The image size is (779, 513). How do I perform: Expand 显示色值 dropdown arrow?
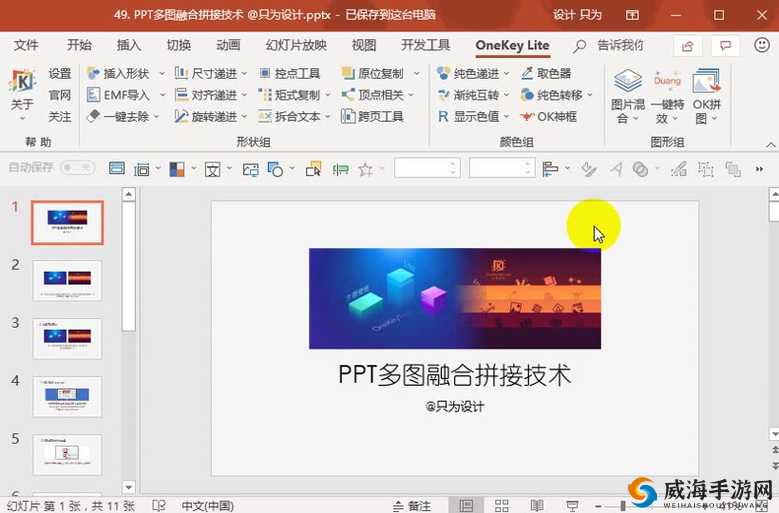[507, 117]
